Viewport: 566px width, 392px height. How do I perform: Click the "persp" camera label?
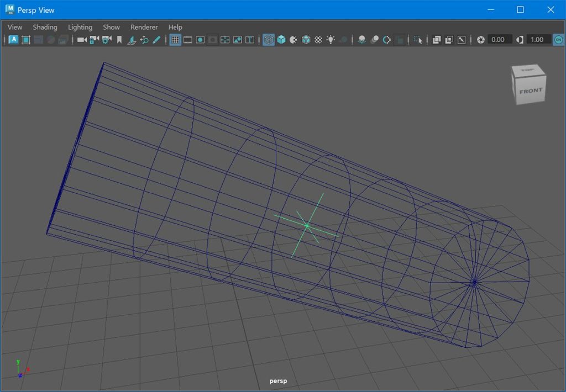click(x=279, y=381)
